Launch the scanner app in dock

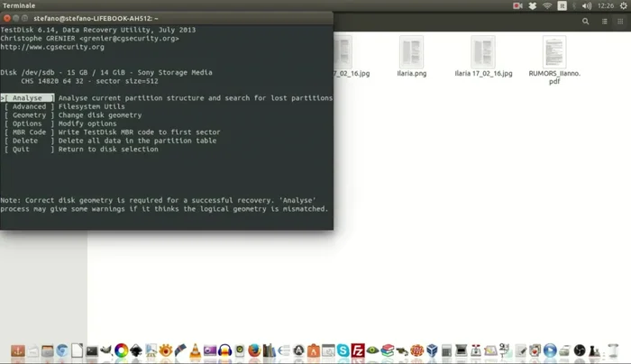[462, 350]
